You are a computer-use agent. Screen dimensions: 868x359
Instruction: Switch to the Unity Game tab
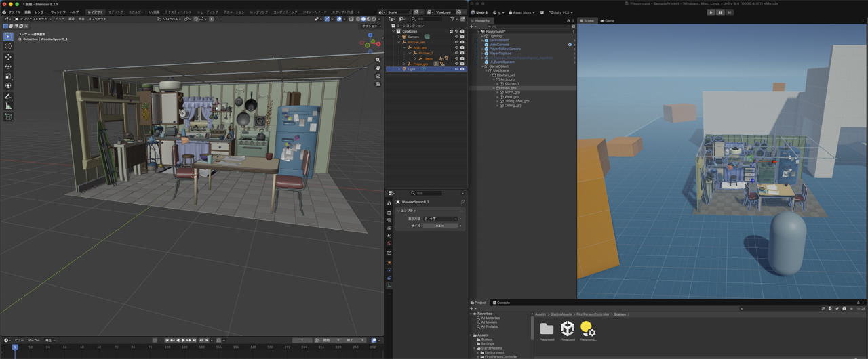click(608, 20)
